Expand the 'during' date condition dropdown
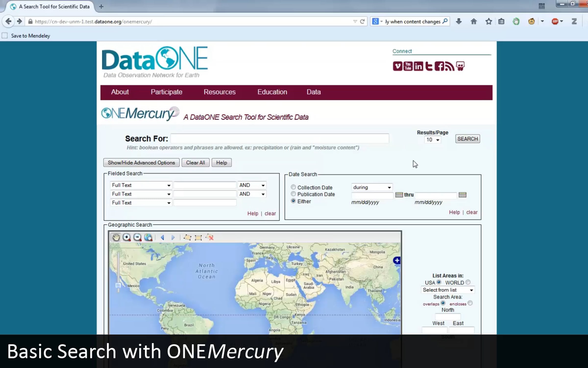 point(372,187)
